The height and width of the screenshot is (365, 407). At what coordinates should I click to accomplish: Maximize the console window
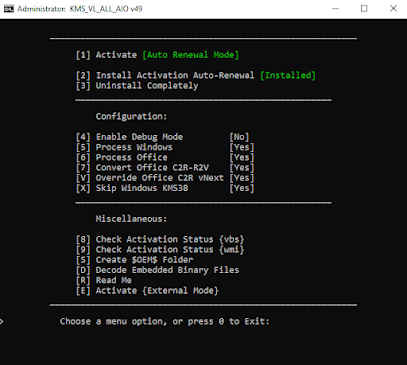point(364,9)
